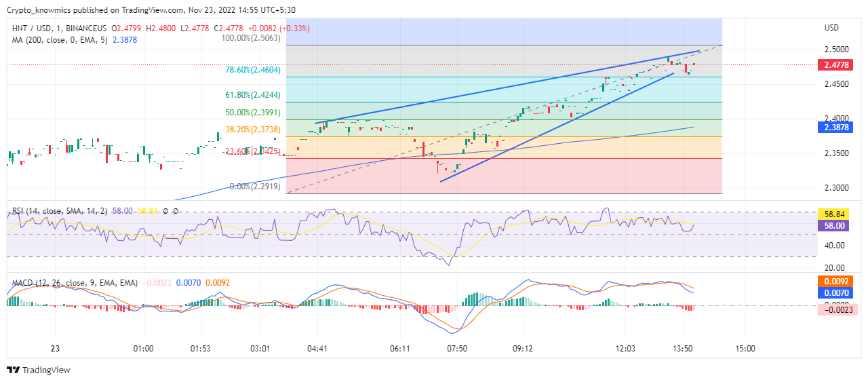Click the 2.5000 price axis label
The width and height of the screenshot is (868, 382).
tap(835, 50)
